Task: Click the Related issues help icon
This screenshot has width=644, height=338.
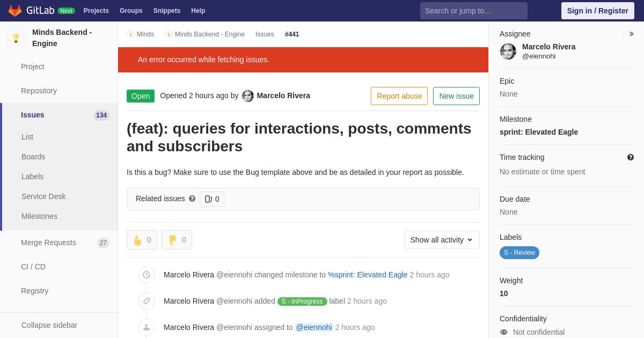Action: (x=192, y=199)
